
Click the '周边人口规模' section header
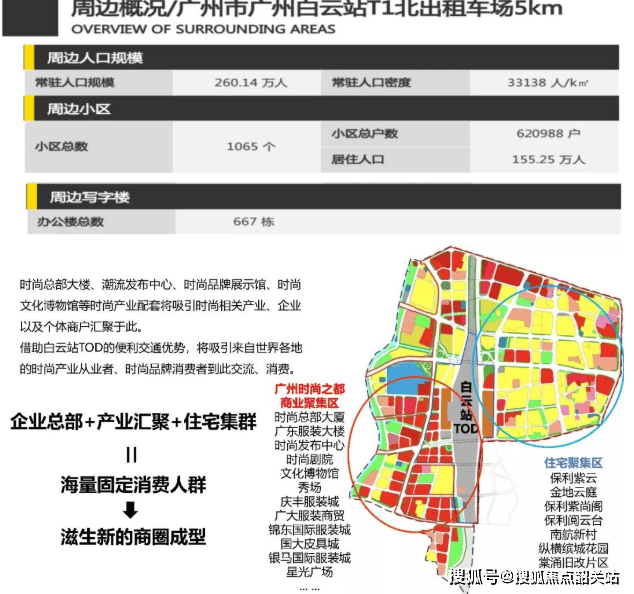[321, 58]
